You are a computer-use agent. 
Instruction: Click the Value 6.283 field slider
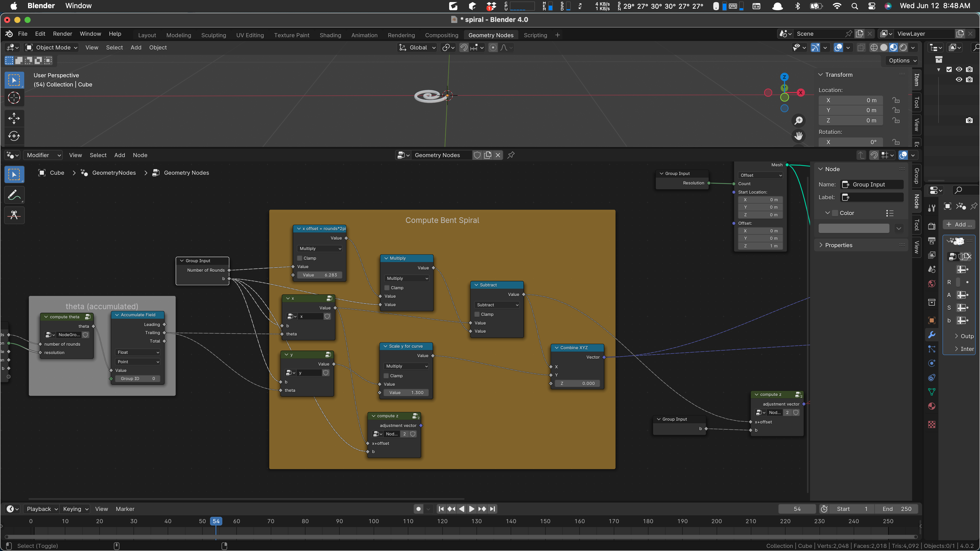click(x=320, y=275)
